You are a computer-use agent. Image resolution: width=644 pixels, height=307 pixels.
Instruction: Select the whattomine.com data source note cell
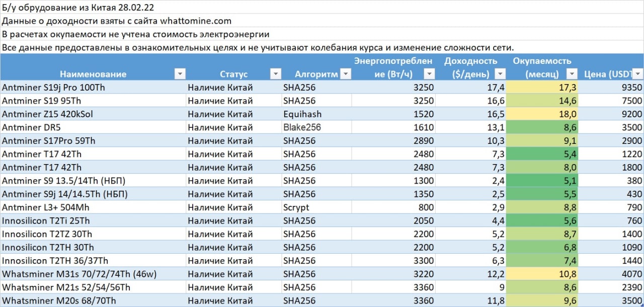[322, 21]
